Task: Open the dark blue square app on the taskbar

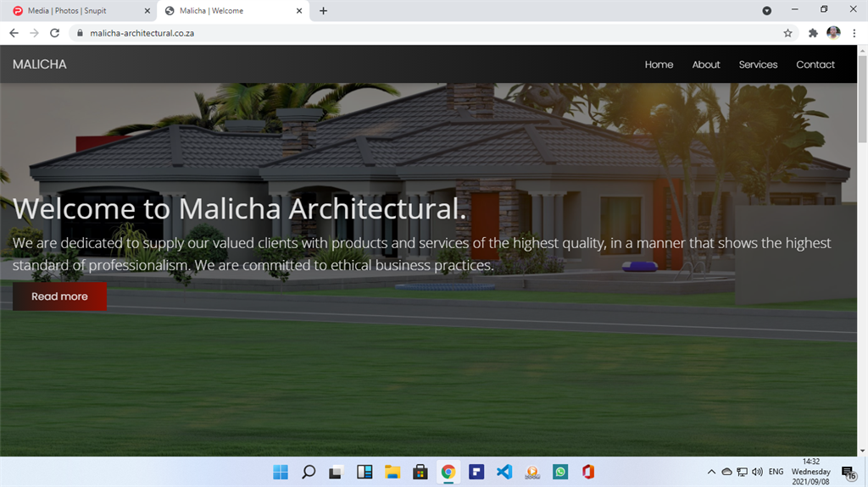Action: 476,472
